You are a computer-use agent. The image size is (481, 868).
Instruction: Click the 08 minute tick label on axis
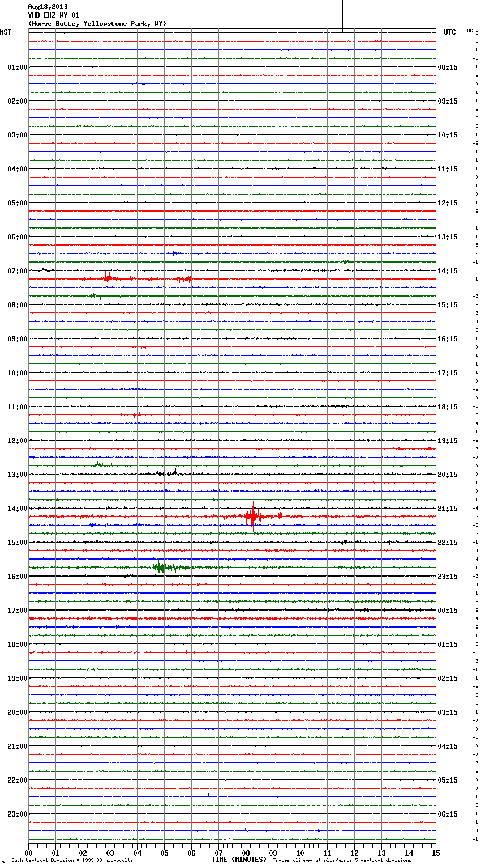(x=246, y=853)
